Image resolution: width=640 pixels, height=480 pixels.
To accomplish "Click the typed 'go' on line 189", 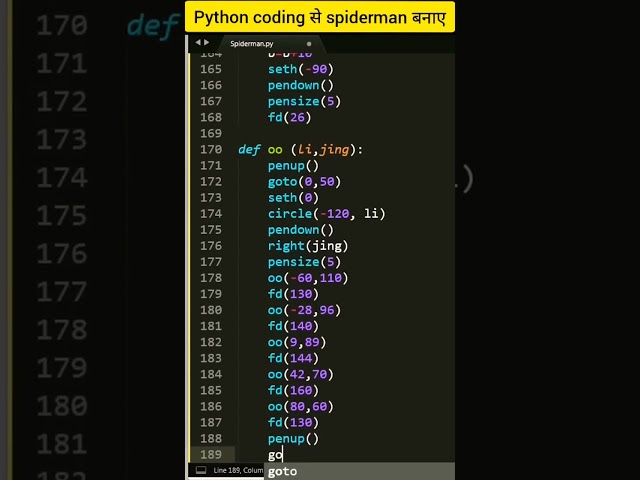I will point(275,455).
